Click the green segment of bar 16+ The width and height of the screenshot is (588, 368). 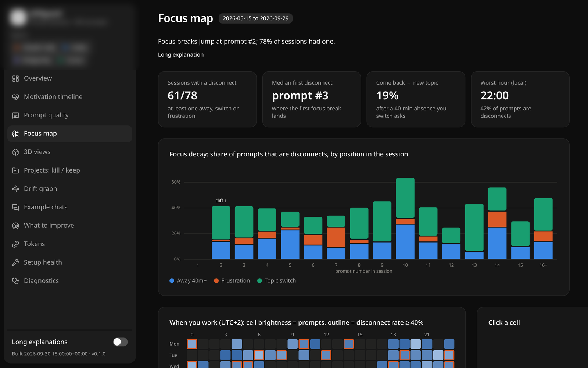point(543,215)
